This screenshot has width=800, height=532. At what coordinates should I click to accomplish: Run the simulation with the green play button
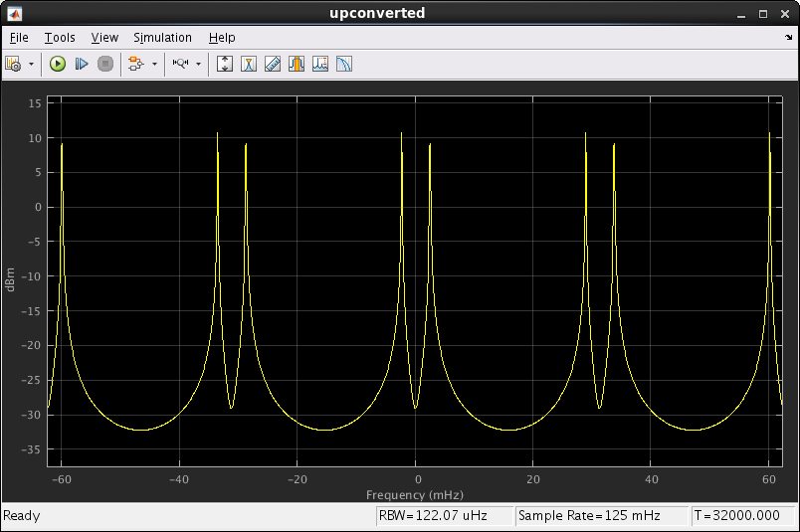(x=58, y=64)
